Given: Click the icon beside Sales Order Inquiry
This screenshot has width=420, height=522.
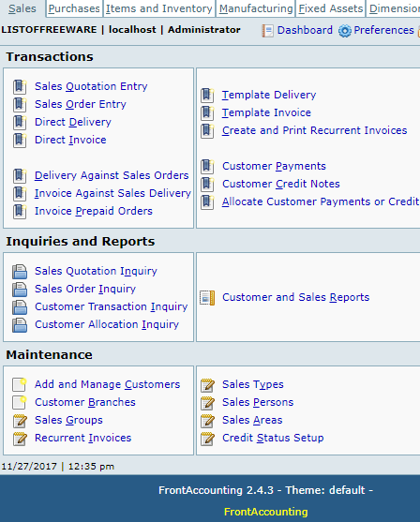Looking at the screenshot, I should [20, 290].
